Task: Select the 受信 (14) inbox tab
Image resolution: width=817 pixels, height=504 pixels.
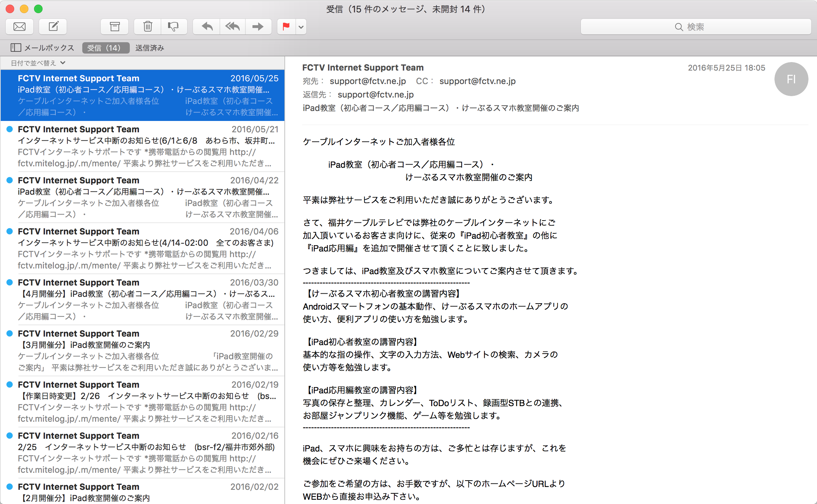Action: [x=106, y=48]
